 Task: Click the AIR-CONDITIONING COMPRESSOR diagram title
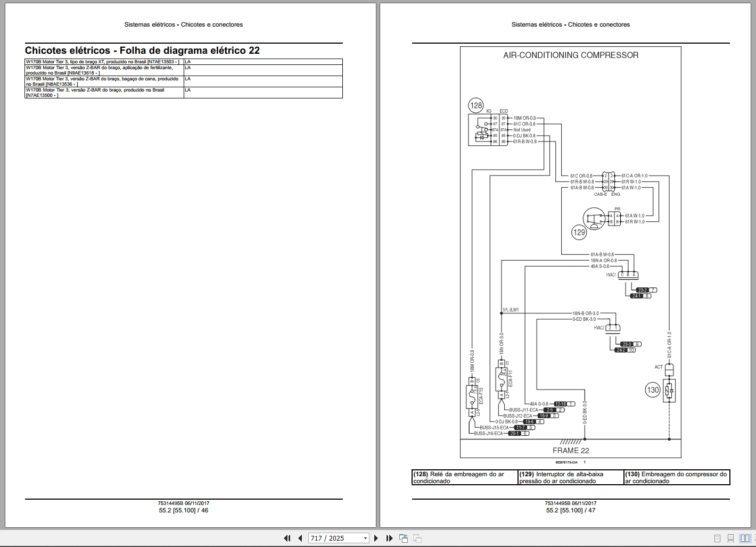571,55
